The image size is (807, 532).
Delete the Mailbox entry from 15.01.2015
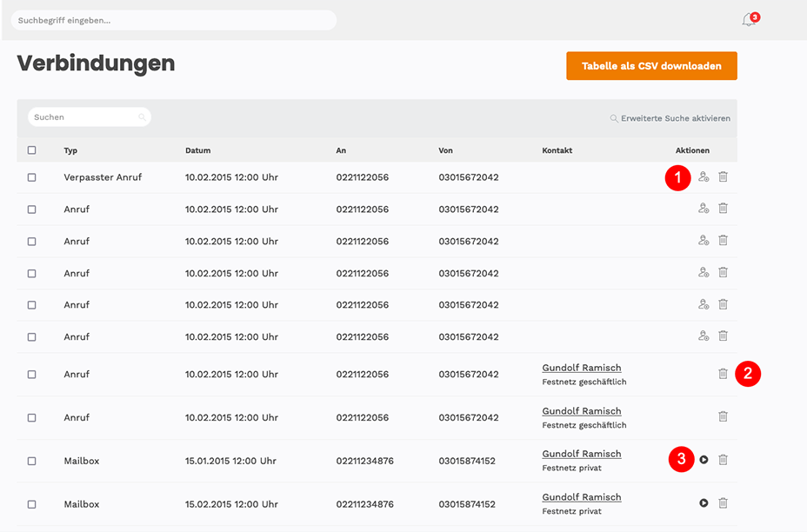(x=724, y=460)
